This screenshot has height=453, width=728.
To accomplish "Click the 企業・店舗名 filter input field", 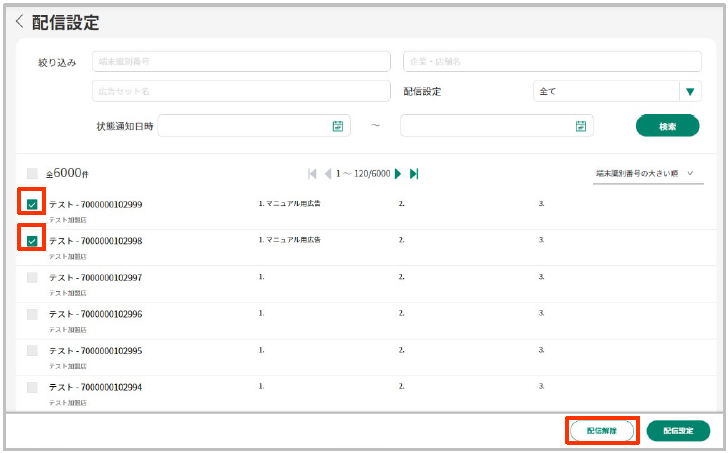I will tap(551, 62).
